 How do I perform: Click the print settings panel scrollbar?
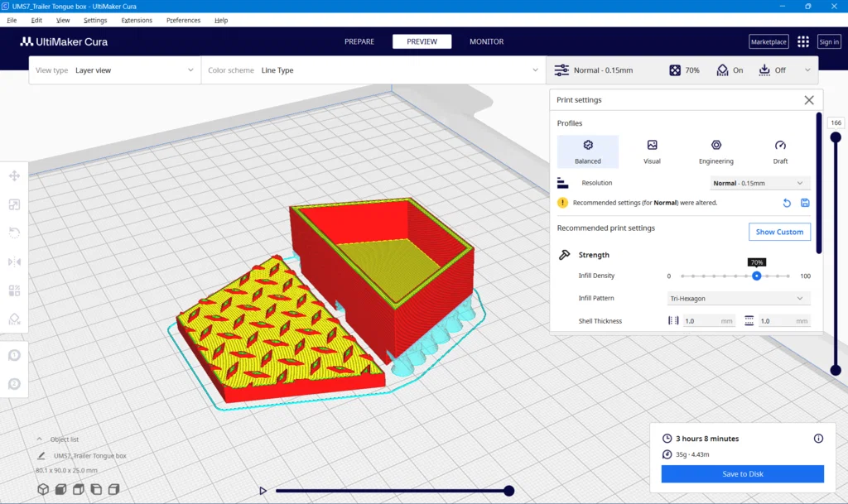819,183
